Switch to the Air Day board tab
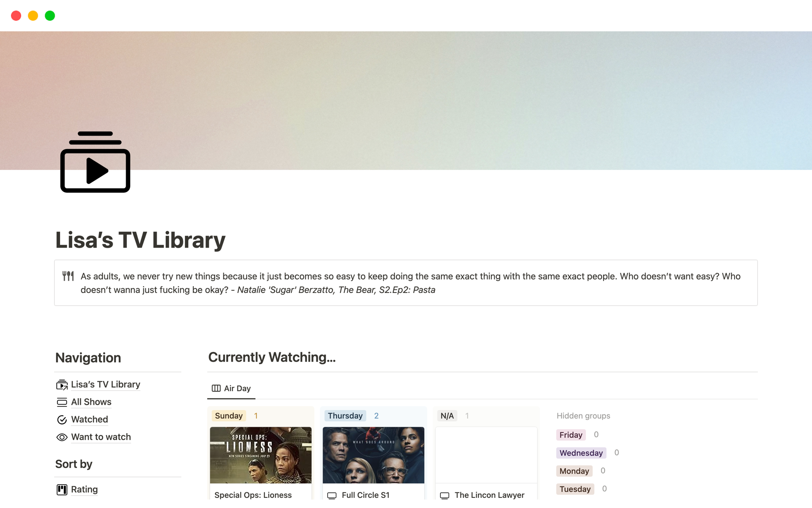 [x=231, y=388]
